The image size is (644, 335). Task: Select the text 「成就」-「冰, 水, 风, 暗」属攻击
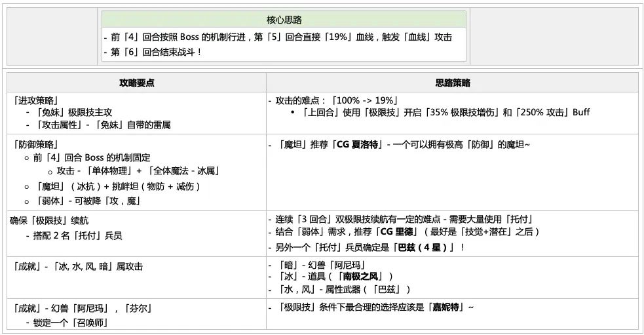[77, 267]
